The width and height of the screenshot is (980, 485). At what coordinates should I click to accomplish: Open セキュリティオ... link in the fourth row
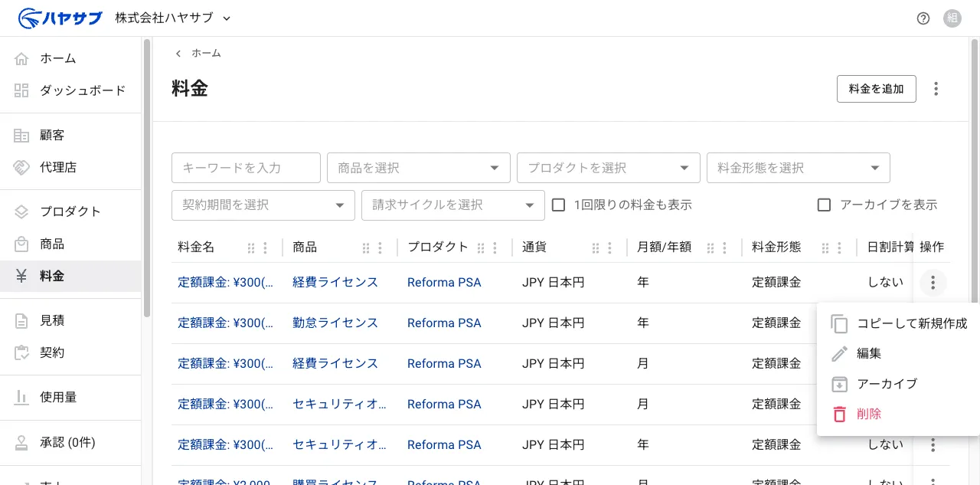point(339,405)
